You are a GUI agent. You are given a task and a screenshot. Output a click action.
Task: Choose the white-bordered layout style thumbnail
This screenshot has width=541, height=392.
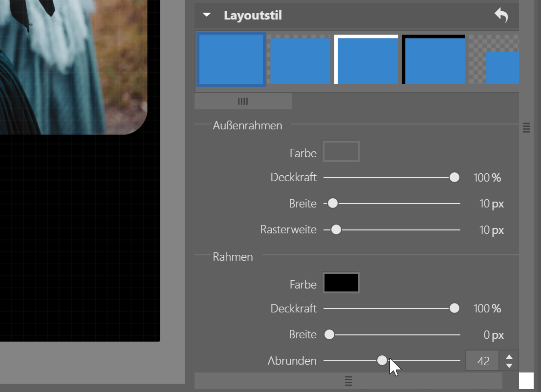coord(367,60)
